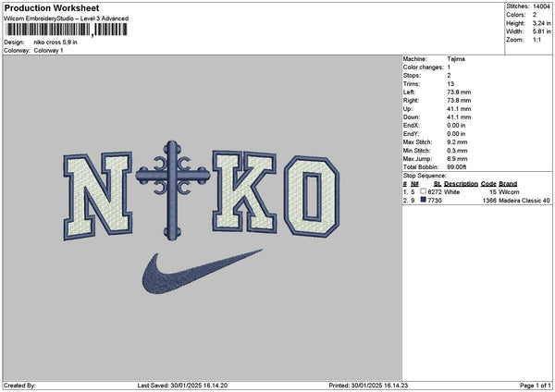Click the 'Wilcom' brand in stop row 1
The image size is (555, 392).
coord(509,192)
